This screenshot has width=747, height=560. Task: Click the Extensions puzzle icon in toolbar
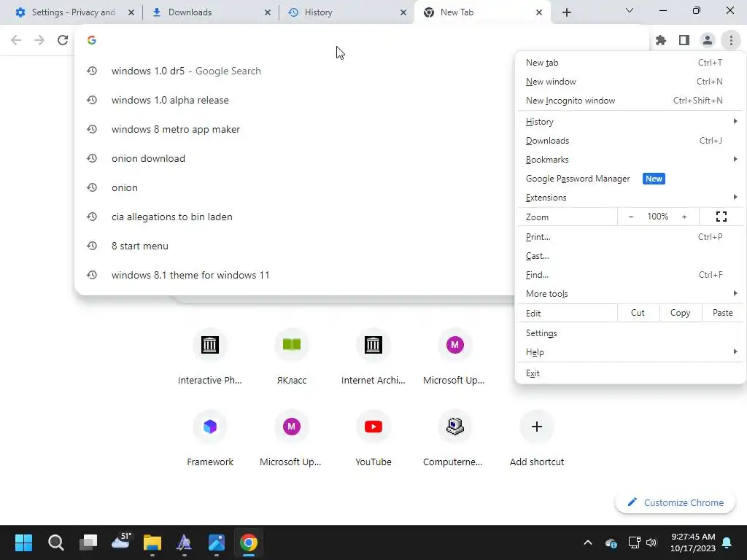661,41
